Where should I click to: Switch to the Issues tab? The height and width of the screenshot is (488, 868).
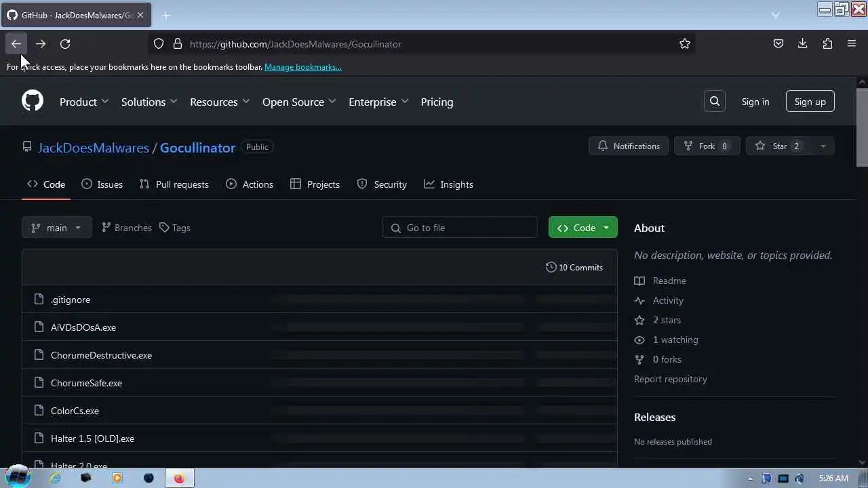coord(102,184)
